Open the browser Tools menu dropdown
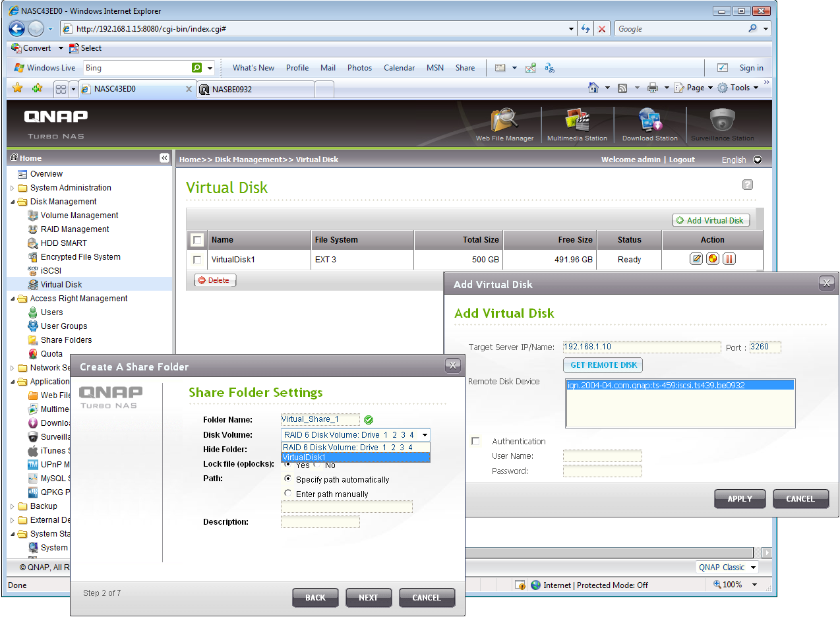Image resolution: width=840 pixels, height=617 pixels. coord(738,88)
